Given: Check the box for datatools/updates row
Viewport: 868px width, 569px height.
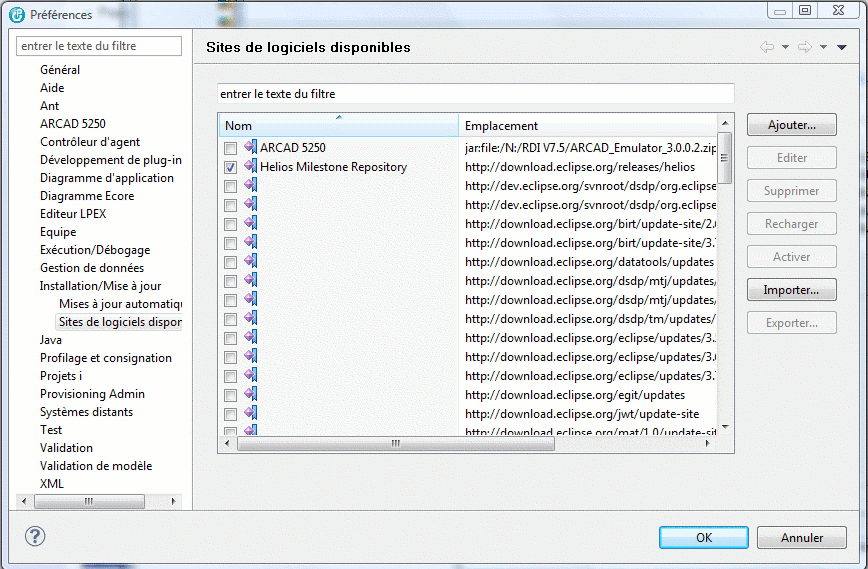Looking at the screenshot, I should (x=230, y=262).
